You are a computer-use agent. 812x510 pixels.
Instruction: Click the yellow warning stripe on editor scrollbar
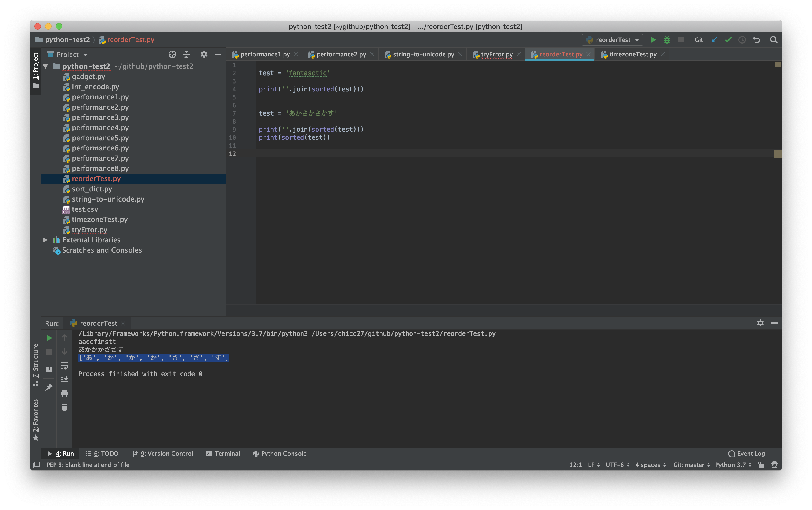[x=778, y=154]
